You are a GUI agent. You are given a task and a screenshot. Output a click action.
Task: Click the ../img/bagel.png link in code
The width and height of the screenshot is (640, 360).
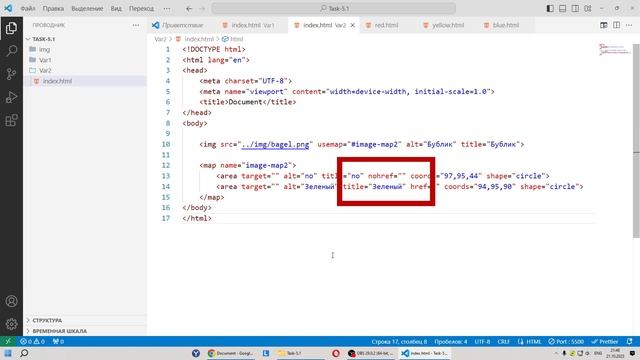click(276, 144)
